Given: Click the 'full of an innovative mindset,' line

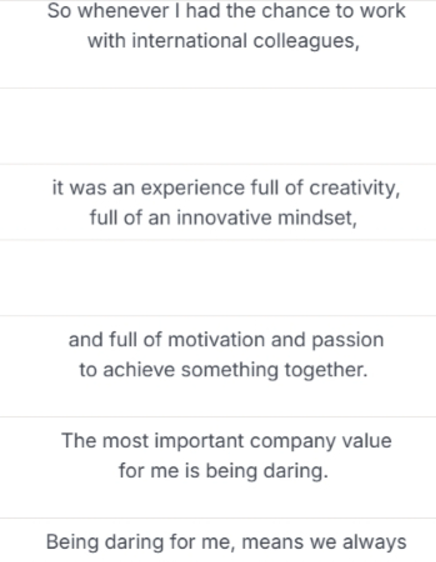Looking at the screenshot, I should [223, 218].
